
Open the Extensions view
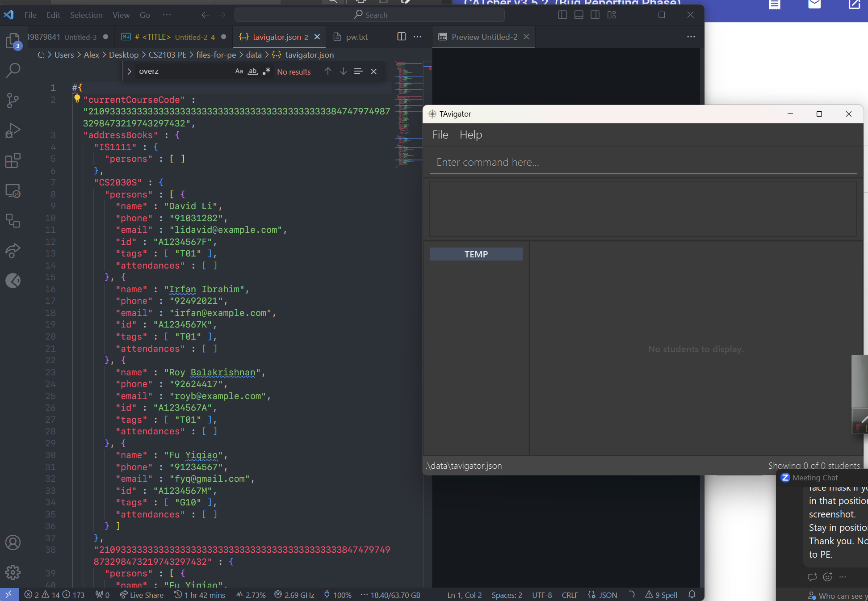coord(13,160)
